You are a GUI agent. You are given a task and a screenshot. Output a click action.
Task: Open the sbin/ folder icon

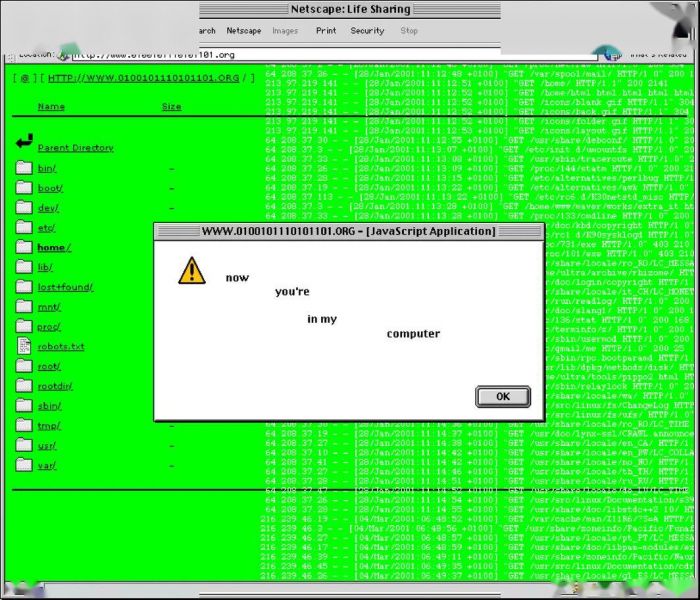tap(24, 405)
